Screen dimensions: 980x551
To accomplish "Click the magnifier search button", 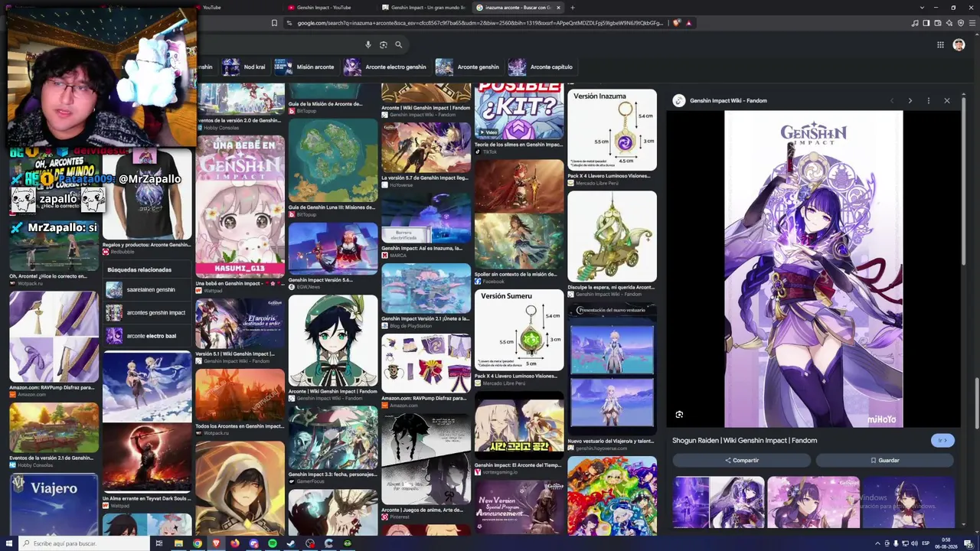I will [398, 45].
